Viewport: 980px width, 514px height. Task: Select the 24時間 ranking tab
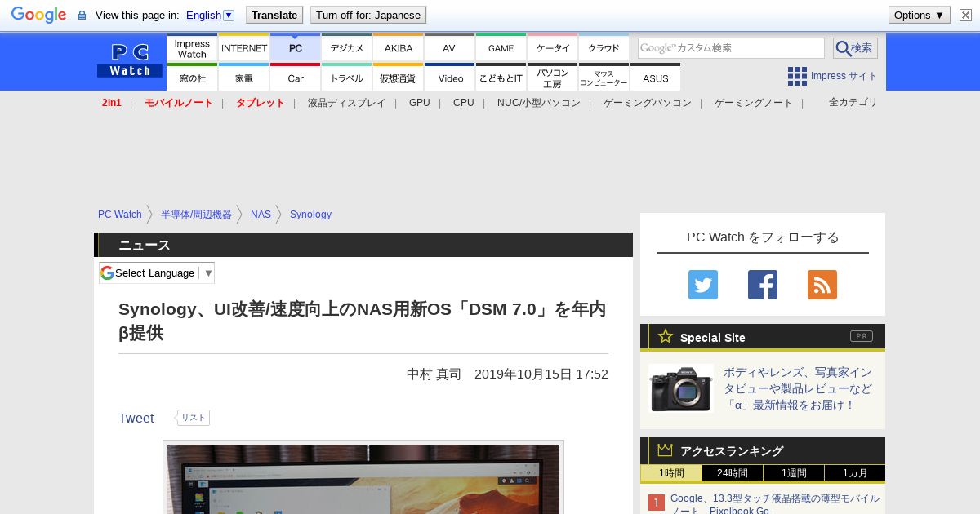point(733,473)
